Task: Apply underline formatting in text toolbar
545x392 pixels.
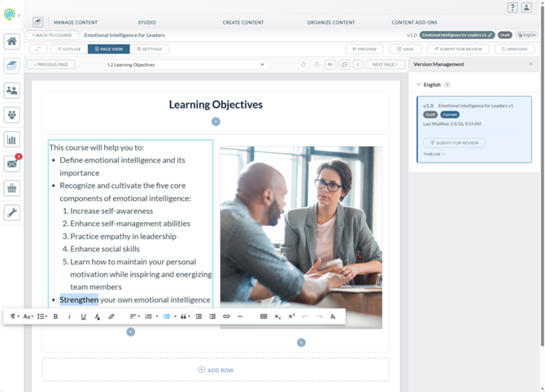Action: pyautogui.click(x=84, y=316)
